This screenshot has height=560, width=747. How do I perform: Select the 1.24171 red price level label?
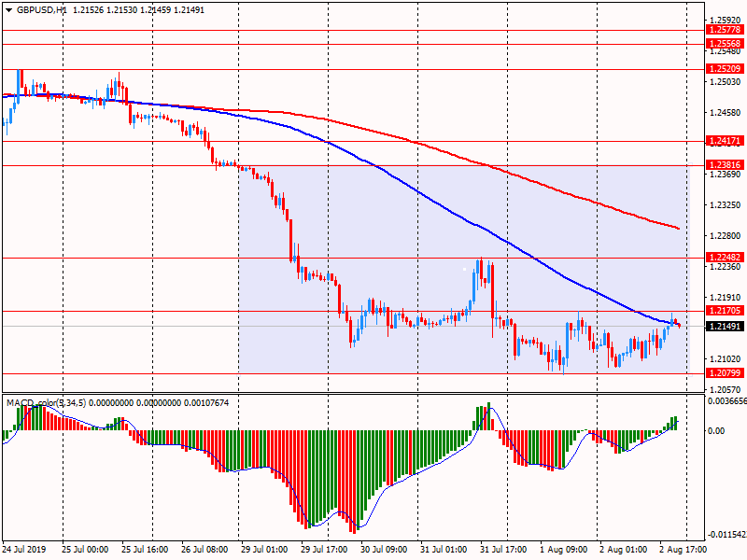point(725,141)
